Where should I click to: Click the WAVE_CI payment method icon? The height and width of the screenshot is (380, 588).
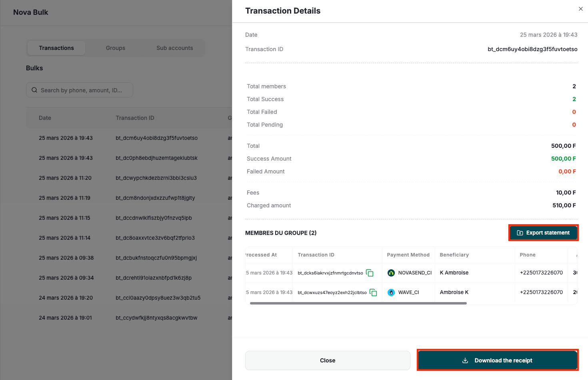click(391, 292)
